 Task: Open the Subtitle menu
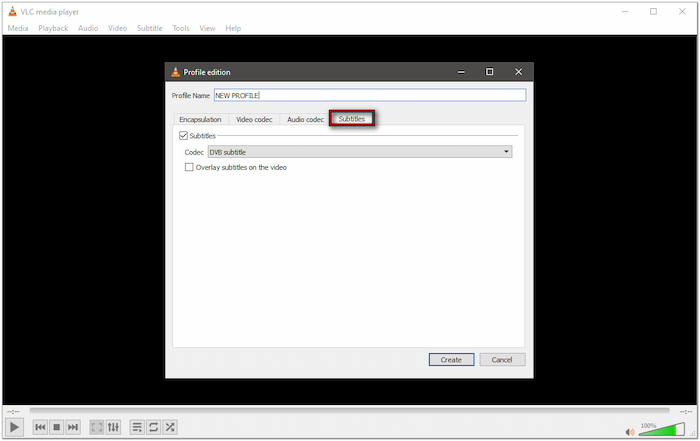point(150,28)
